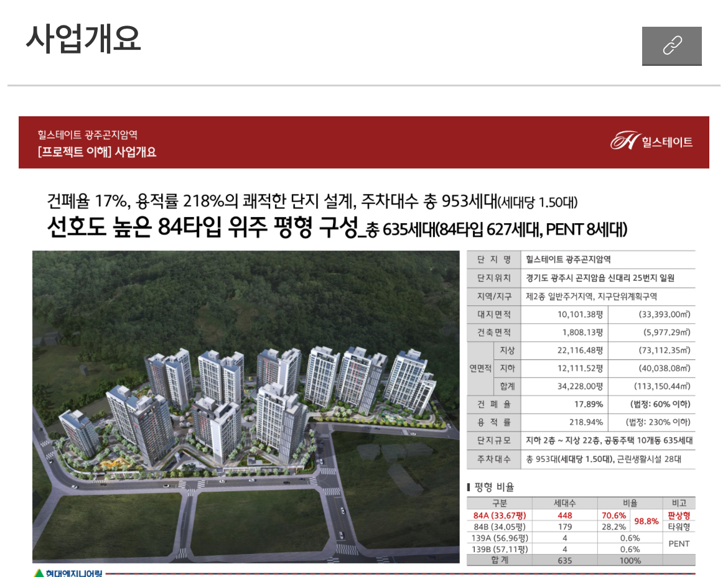Select the 139B (57.11평) row label

[499, 549]
